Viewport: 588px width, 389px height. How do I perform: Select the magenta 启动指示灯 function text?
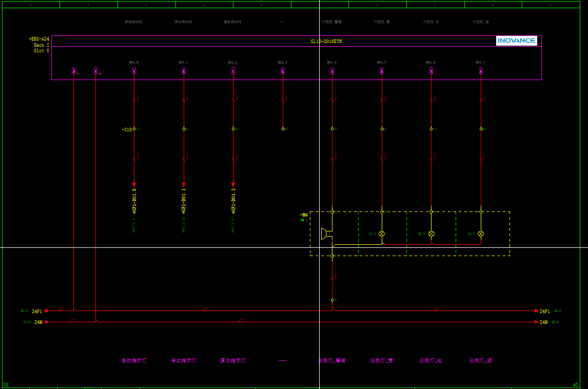pyautogui.click(x=134, y=360)
